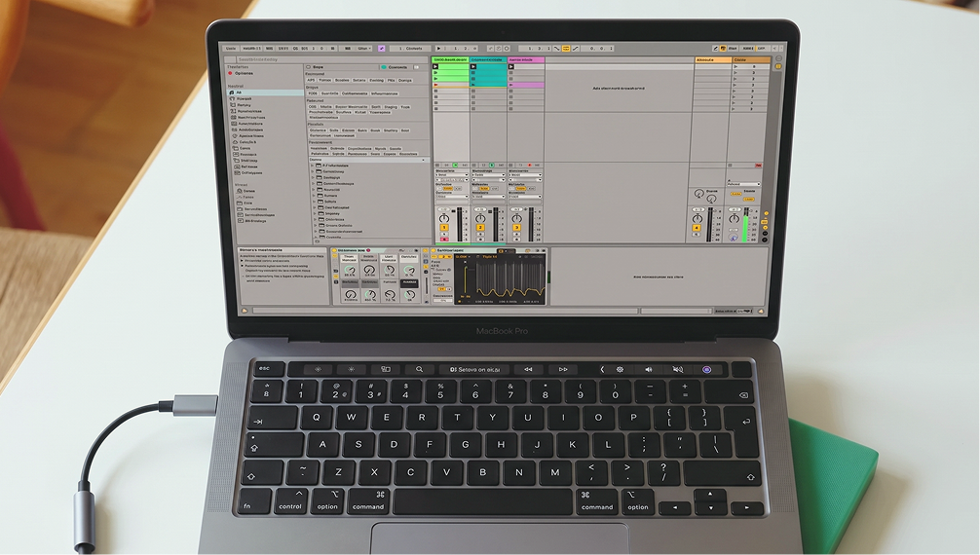The width and height of the screenshot is (980, 555).
Task: Click the black macro button in the rack device
Action: pos(409,283)
